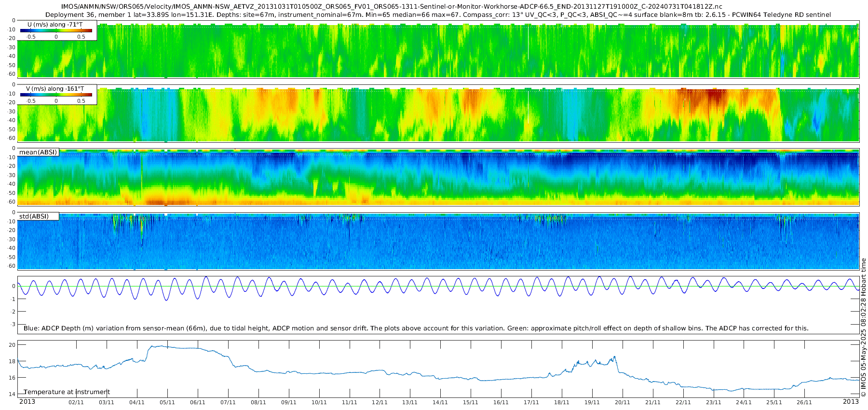868x410 pixels.
Task: Click the 08/11 date tick label
Action: 258,402
